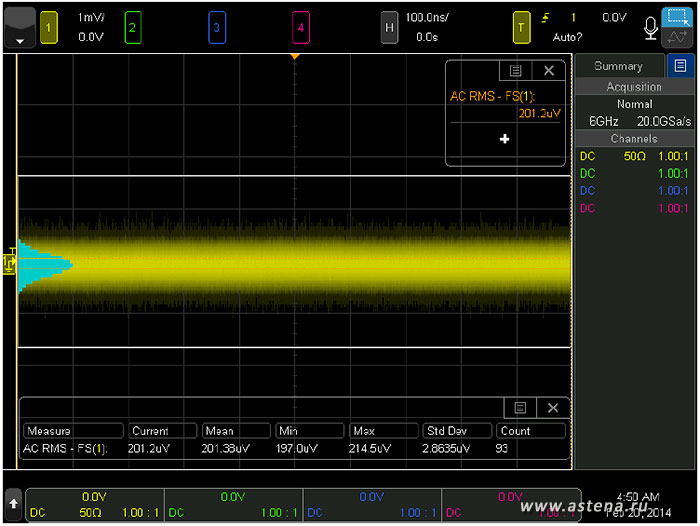Click the cyan histogram on the waveform
The image size is (700, 526).
42,265
